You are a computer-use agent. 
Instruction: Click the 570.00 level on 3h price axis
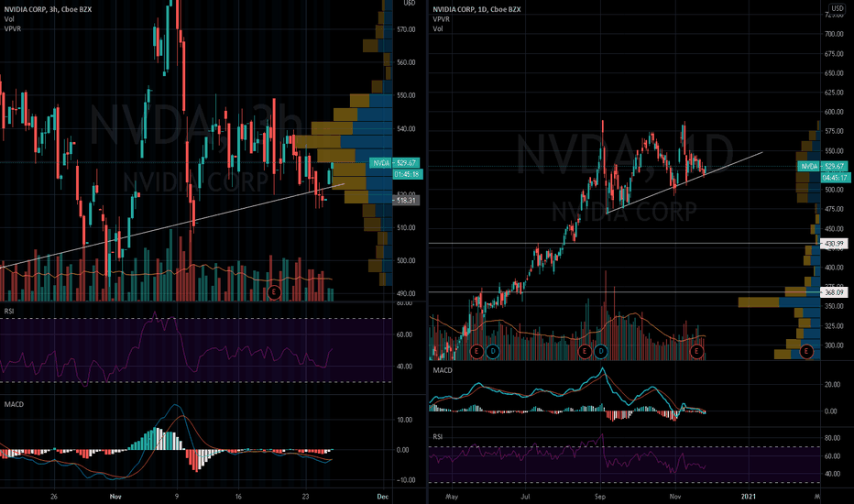click(x=406, y=29)
